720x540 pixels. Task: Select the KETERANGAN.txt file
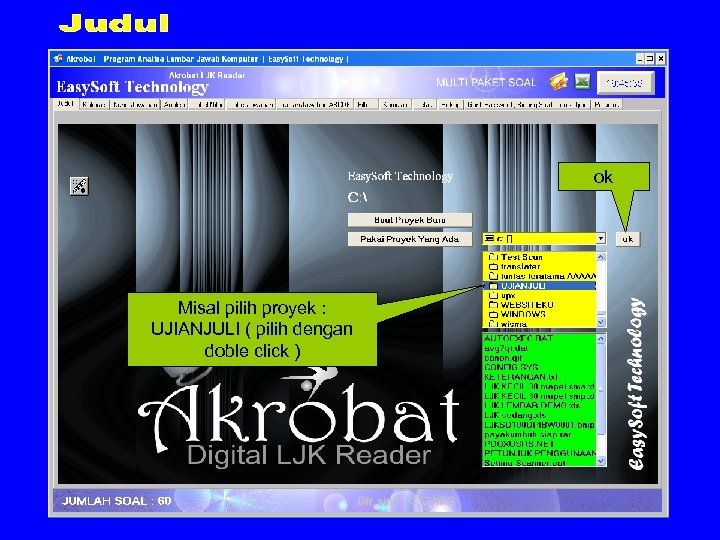coord(540,377)
